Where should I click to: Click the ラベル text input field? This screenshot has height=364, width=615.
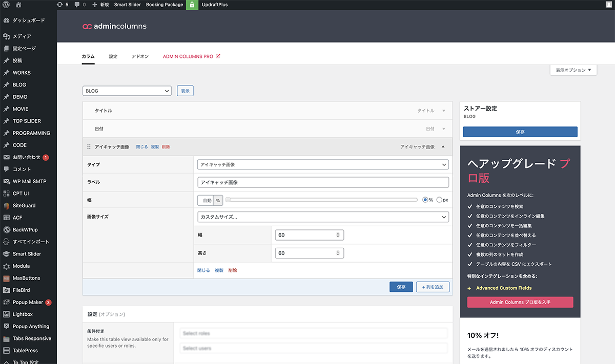323,182
